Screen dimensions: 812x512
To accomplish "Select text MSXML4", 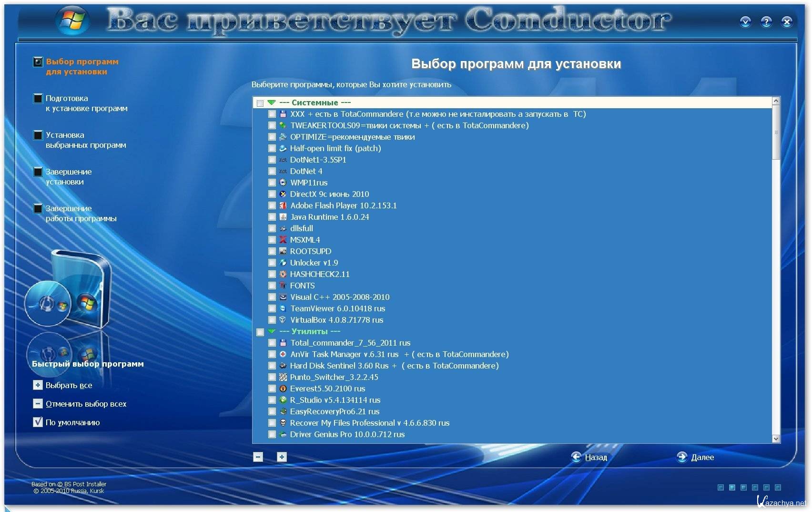I will (x=305, y=240).
